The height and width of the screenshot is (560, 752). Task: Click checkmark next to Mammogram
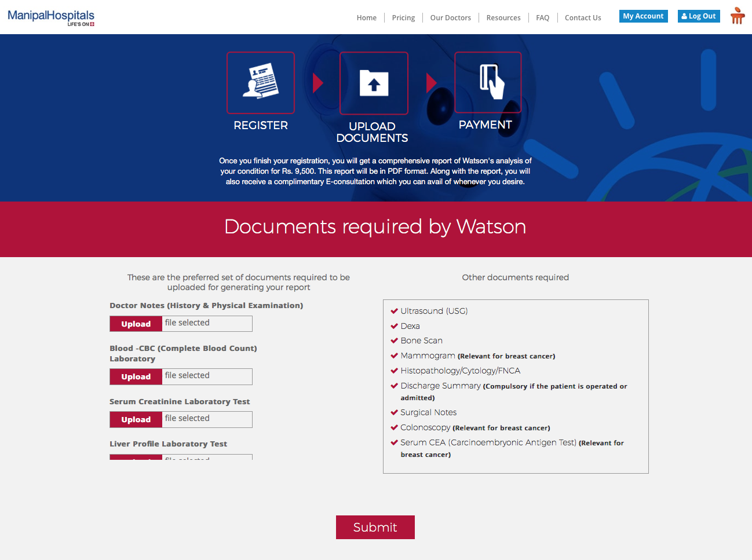pyautogui.click(x=395, y=356)
